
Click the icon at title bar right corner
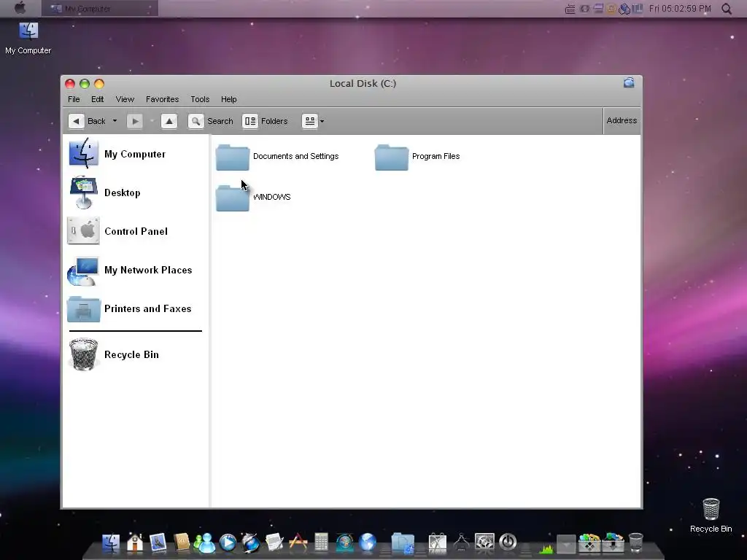click(629, 83)
